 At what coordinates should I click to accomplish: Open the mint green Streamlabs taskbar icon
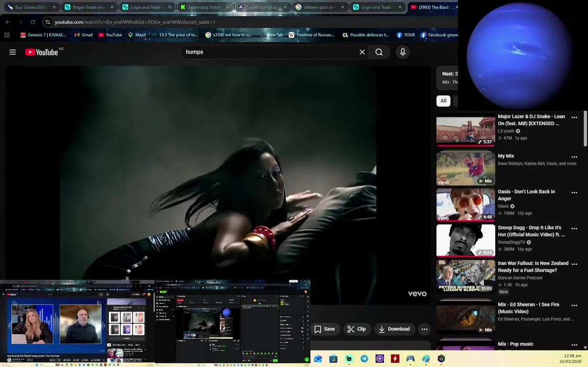(349, 359)
